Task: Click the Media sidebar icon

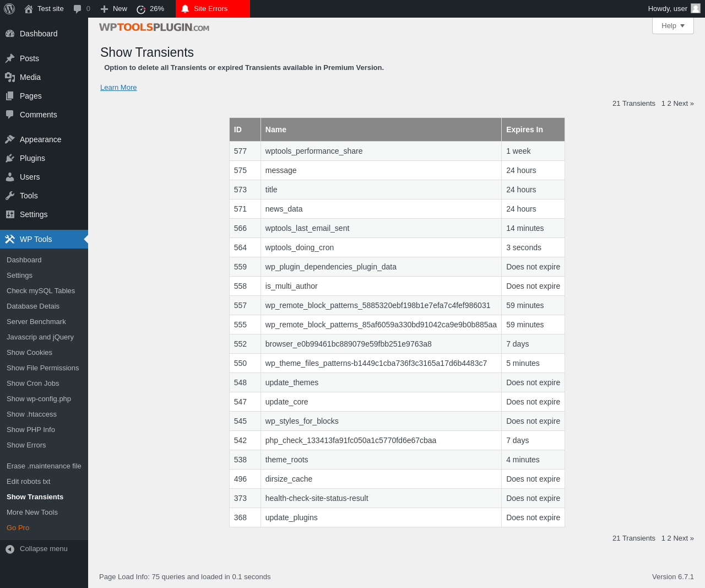Action: (x=10, y=77)
